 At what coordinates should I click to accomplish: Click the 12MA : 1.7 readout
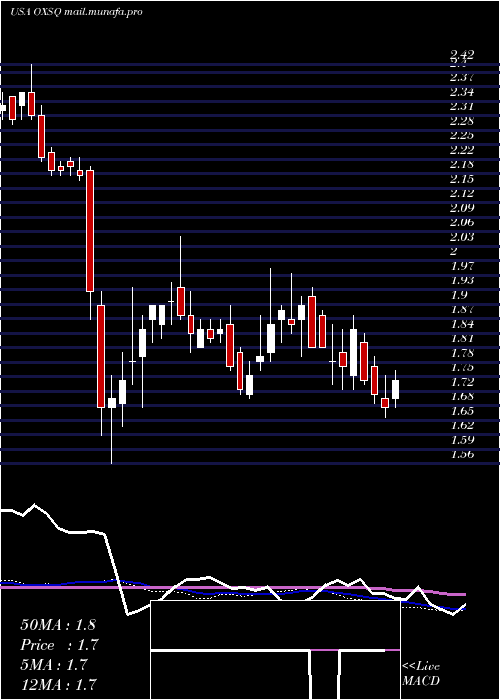point(58,684)
